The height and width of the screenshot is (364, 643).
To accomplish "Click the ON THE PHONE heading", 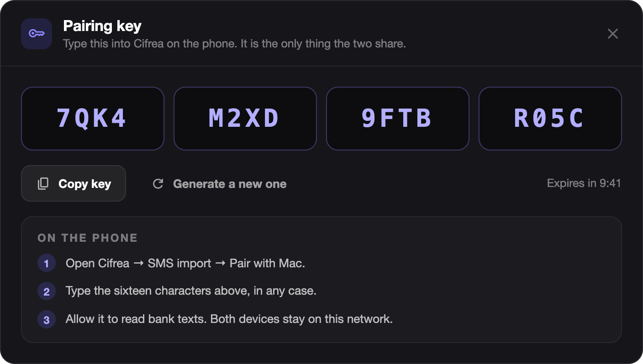I will coord(88,238).
